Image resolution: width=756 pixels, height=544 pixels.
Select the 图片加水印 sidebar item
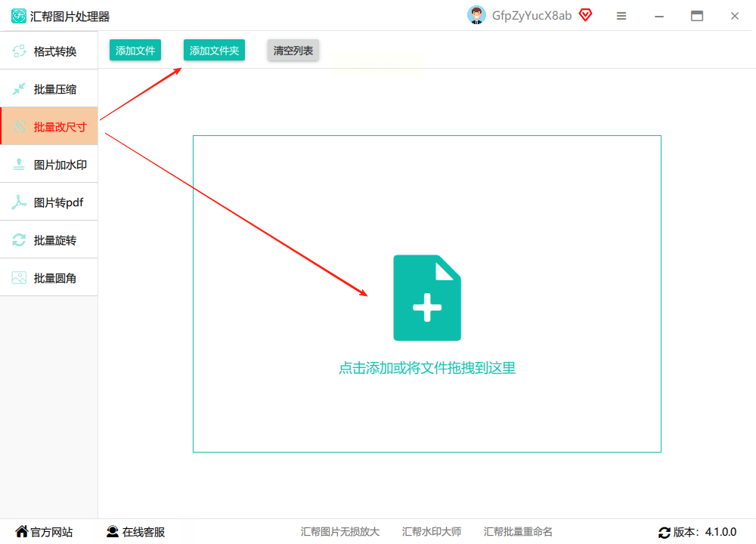[48, 165]
